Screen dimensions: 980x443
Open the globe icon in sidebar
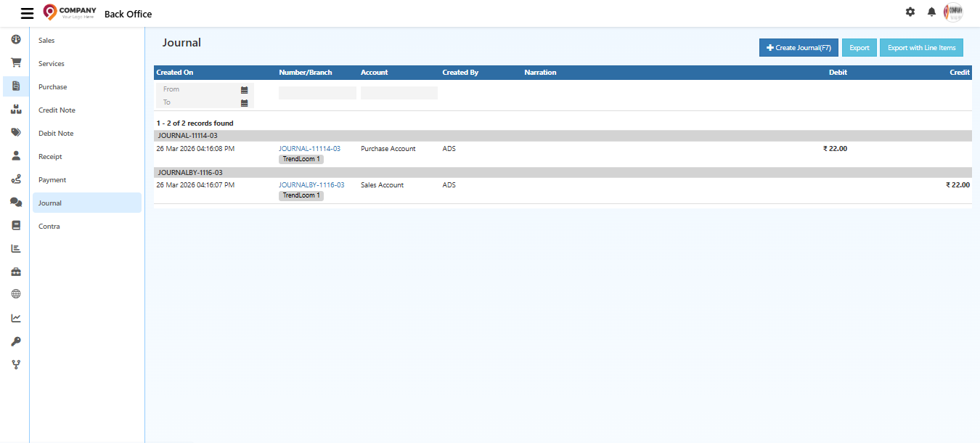(15, 293)
